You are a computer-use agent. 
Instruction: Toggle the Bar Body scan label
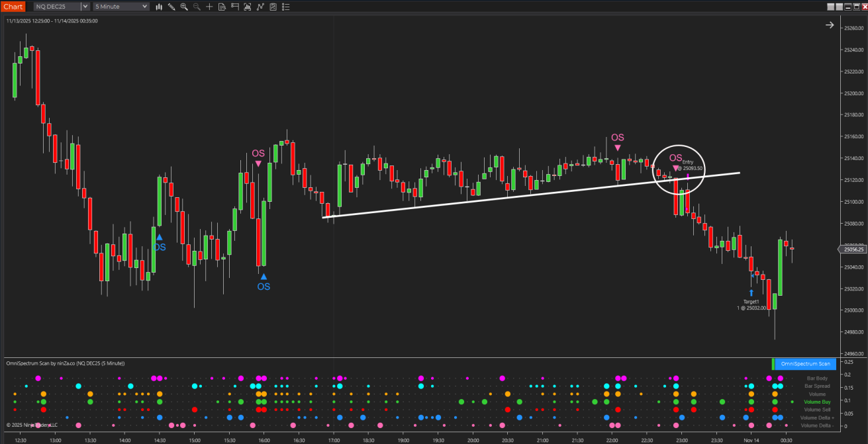click(x=817, y=378)
